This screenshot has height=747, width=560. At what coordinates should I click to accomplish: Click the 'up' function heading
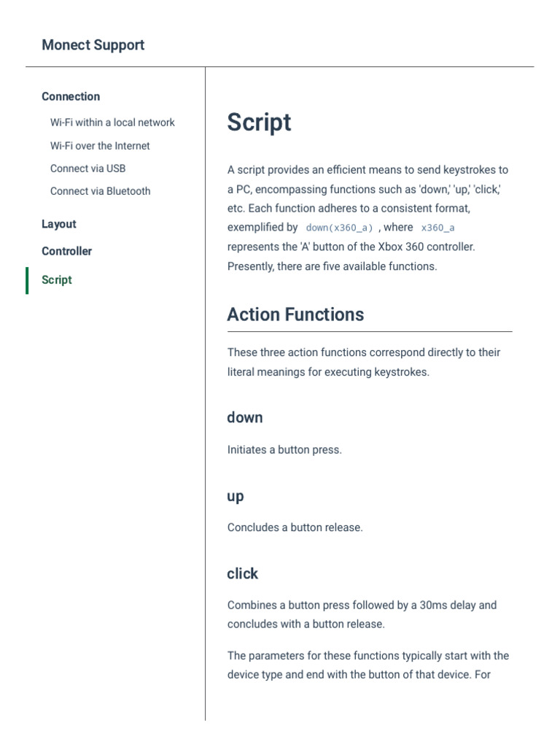coord(235,496)
